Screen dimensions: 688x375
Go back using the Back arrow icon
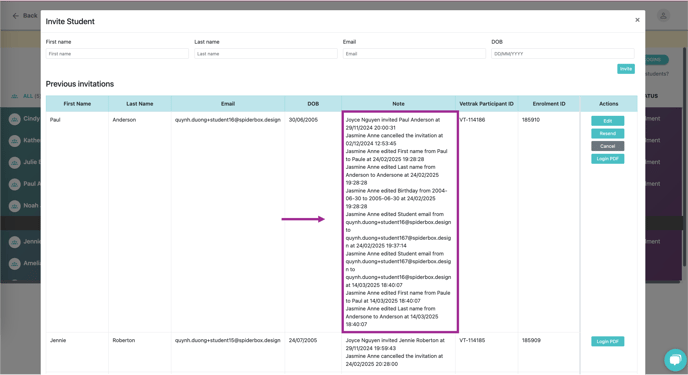[16, 16]
